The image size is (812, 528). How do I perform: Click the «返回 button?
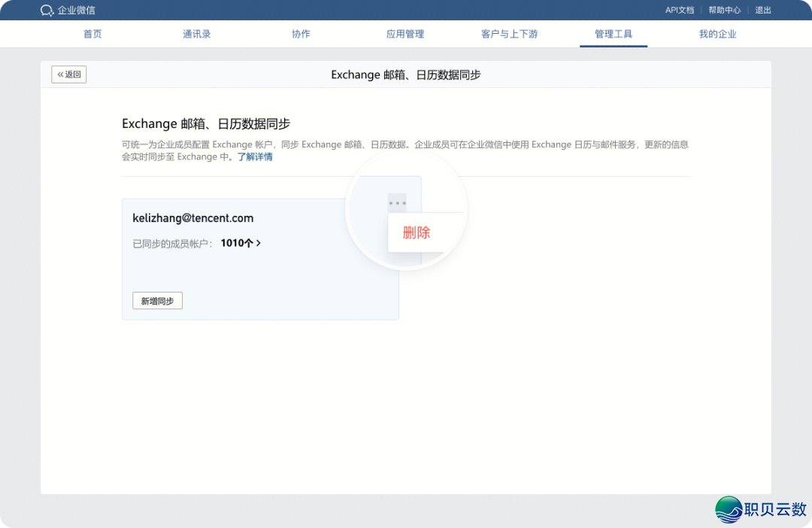coord(68,74)
